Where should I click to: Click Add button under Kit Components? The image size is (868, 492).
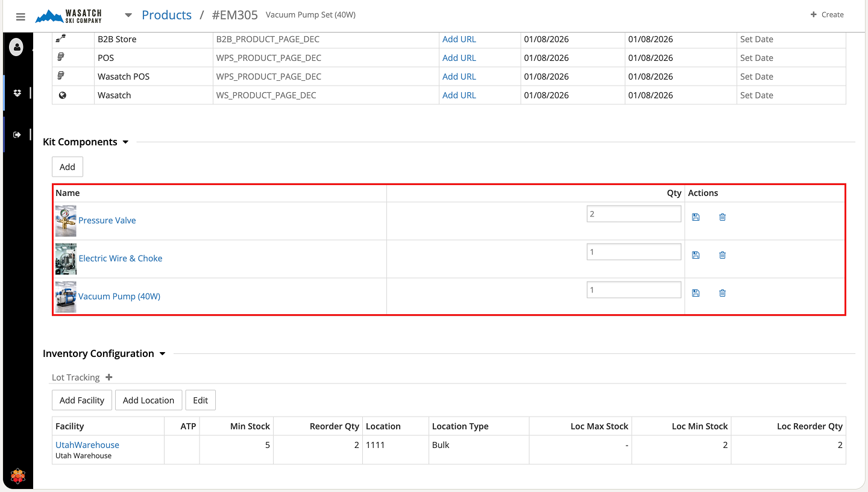(x=68, y=167)
